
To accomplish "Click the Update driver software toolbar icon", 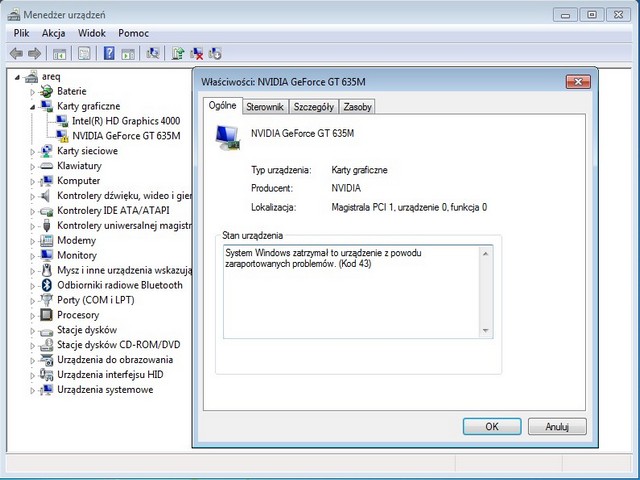I will [x=178, y=53].
